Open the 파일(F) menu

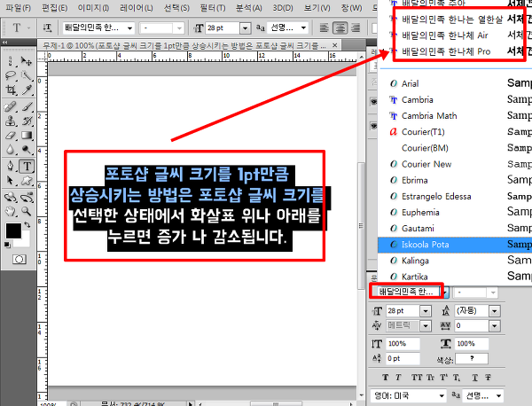pyautogui.click(x=19, y=8)
